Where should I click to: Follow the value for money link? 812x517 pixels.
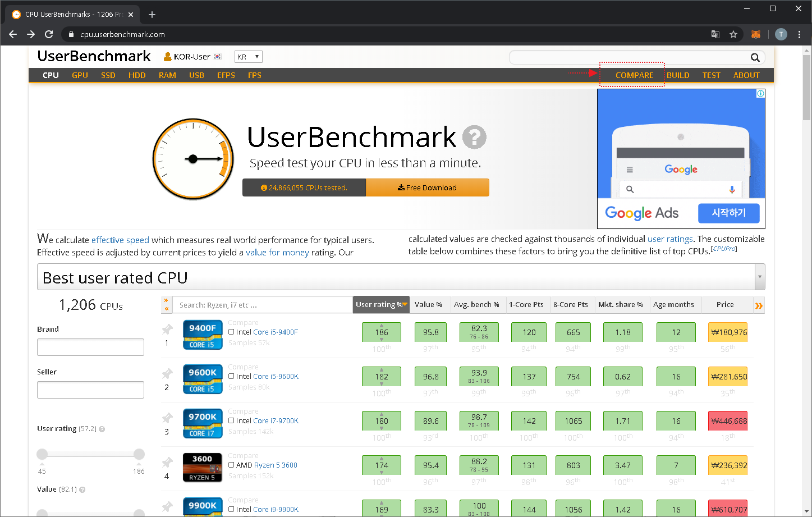click(277, 252)
